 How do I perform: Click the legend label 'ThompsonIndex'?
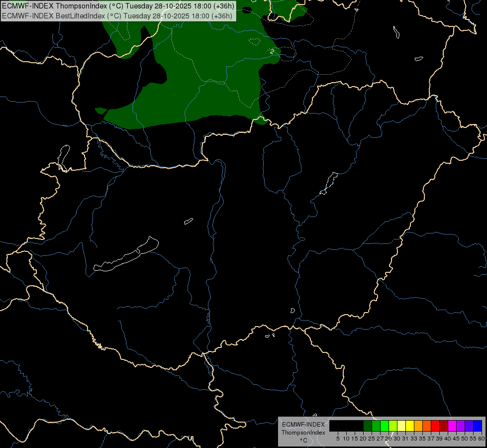pyautogui.click(x=303, y=433)
